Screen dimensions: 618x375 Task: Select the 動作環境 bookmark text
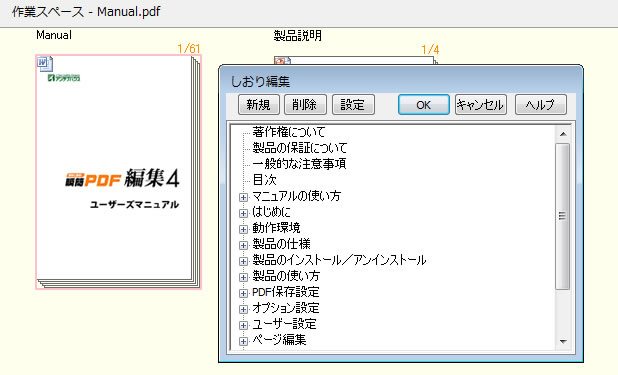[276, 228]
